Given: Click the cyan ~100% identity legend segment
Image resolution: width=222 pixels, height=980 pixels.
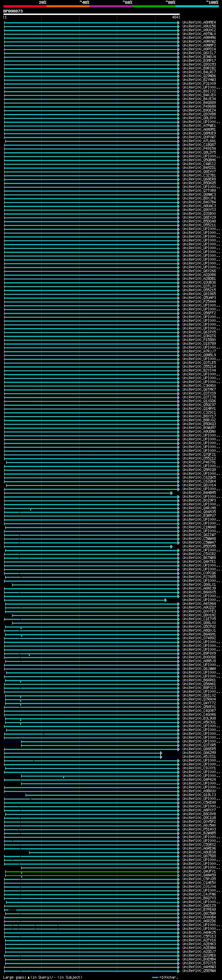Looking at the screenshot, I should [x=197, y=6].
